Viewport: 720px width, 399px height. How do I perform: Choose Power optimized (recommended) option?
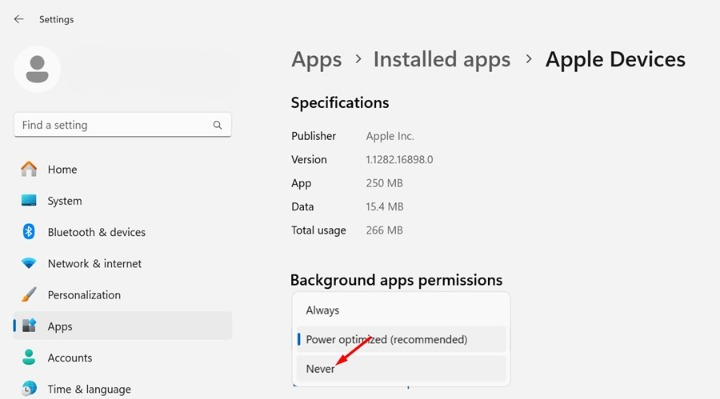[401, 339]
